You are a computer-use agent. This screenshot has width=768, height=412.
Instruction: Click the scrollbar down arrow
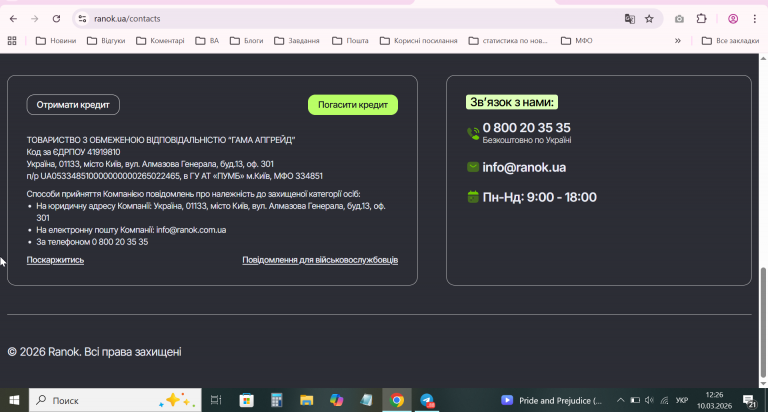(763, 384)
